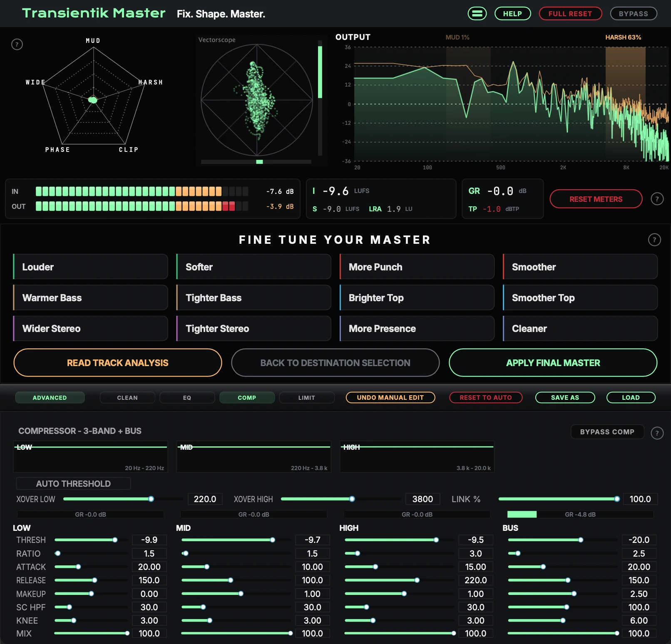Click LOAD preset button
Image resolution: width=671 pixels, height=644 pixels.
click(631, 398)
